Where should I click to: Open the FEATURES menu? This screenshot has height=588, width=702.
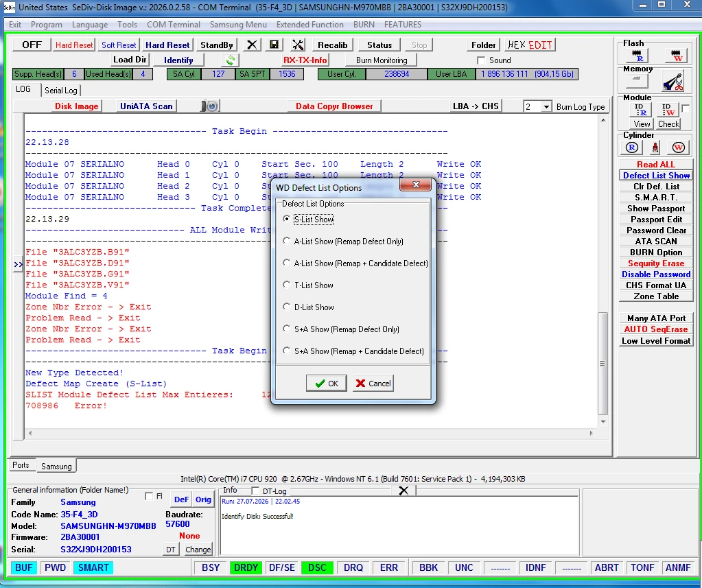[403, 25]
